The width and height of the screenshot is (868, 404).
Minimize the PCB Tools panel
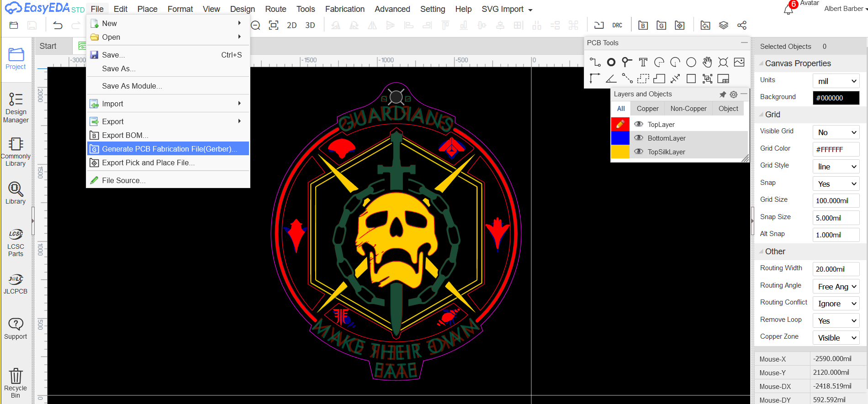tap(744, 42)
